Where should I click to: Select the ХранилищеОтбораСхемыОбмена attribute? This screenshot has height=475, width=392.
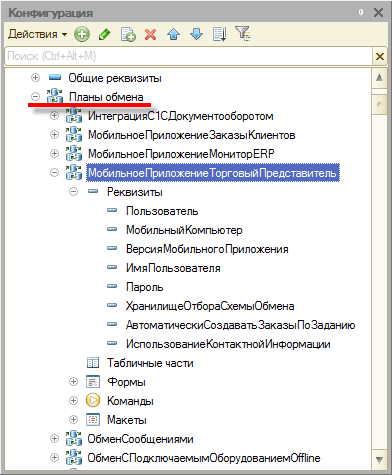pos(210,306)
